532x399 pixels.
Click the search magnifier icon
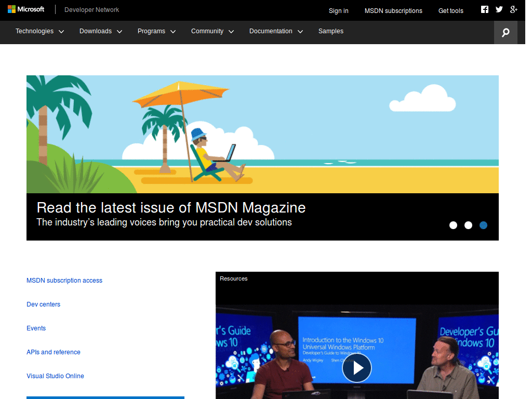[506, 32]
